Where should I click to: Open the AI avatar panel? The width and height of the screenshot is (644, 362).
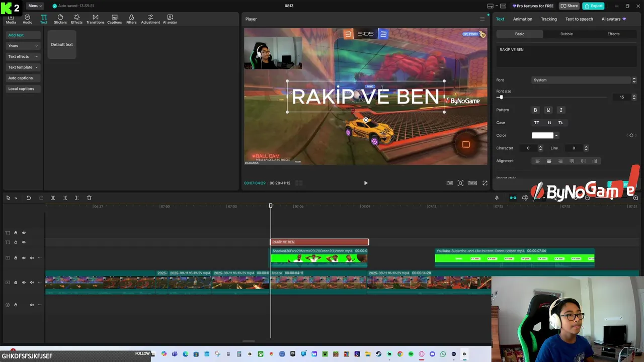click(x=170, y=19)
